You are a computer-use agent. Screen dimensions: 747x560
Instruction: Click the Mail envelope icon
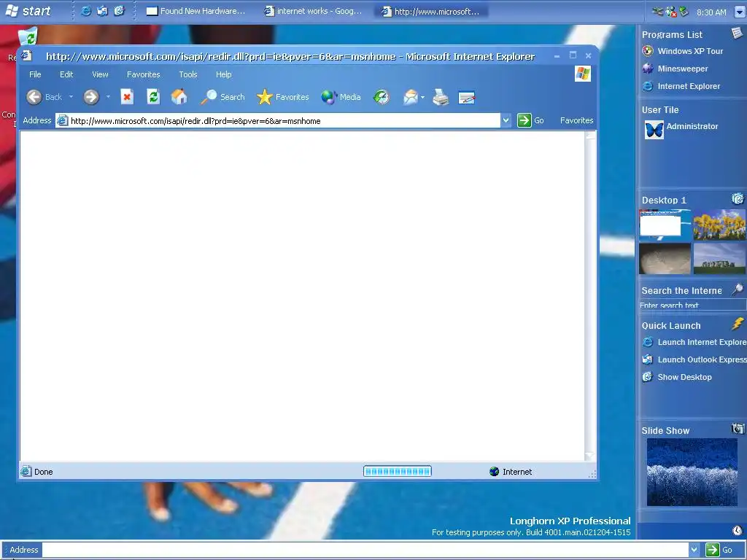tap(410, 97)
